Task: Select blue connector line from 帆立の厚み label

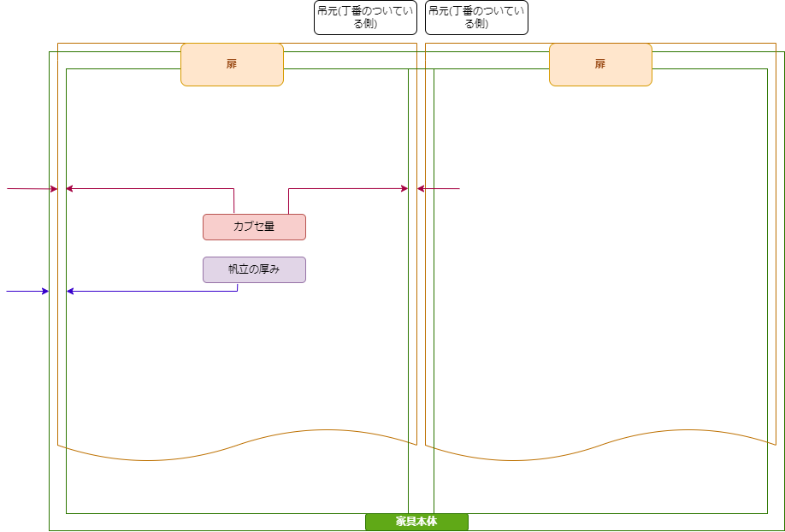Action: coord(154,292)
